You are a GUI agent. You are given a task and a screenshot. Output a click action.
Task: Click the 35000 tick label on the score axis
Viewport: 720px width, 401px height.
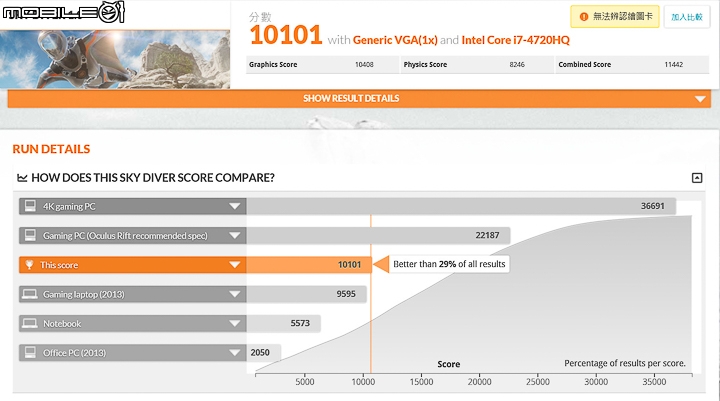point(654,382)
